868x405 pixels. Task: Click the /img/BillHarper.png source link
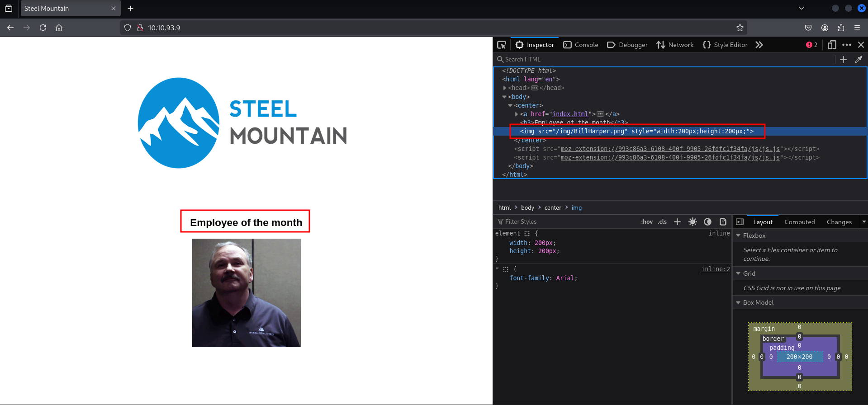coord(590,131)
